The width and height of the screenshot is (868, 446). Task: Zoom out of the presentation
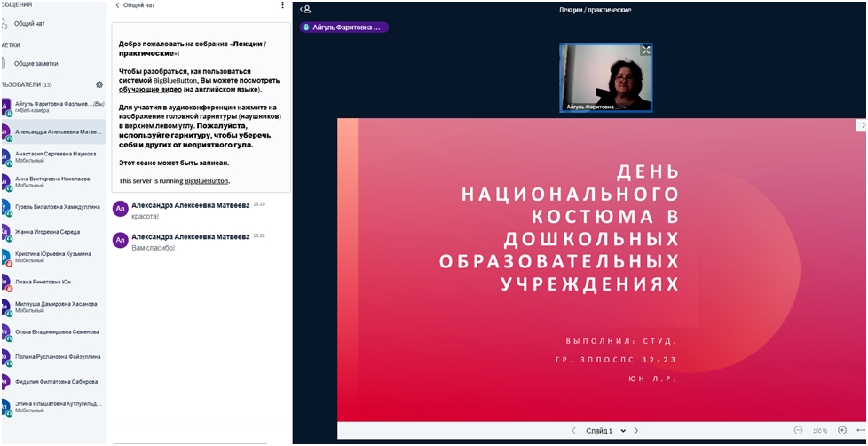point(798,431)
